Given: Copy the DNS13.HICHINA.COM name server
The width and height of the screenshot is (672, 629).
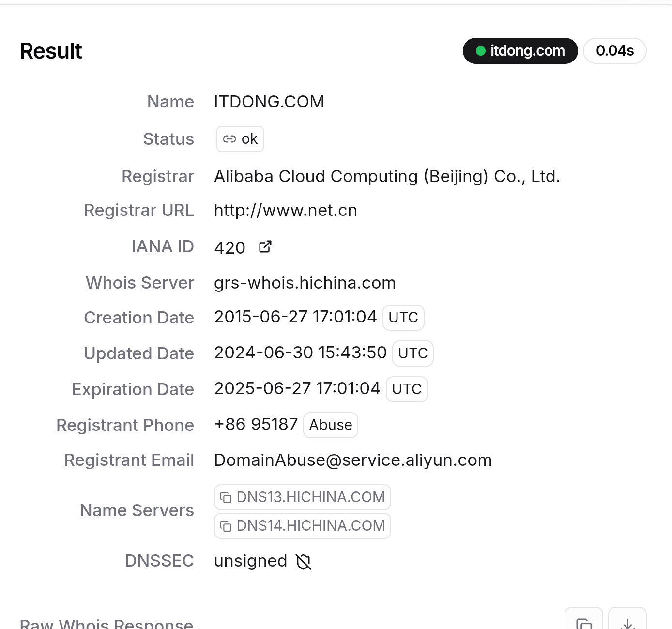Looking at the screenshot, I should tap(302, 497).
